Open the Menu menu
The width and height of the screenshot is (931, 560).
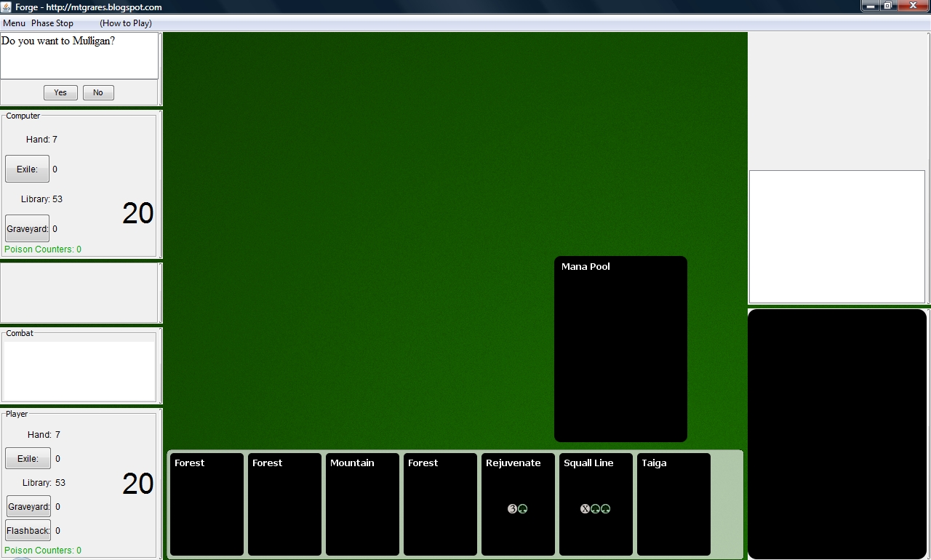tap(14, 23)
